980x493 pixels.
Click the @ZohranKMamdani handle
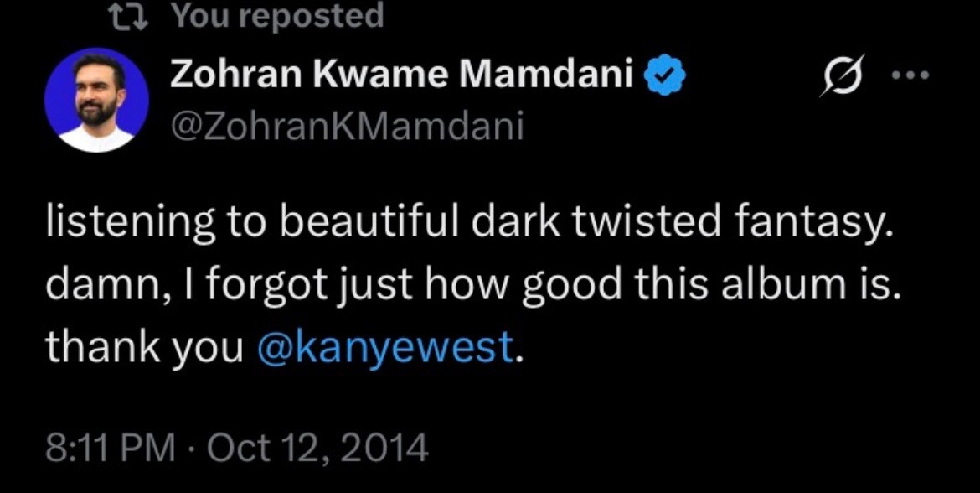point(347,127)
